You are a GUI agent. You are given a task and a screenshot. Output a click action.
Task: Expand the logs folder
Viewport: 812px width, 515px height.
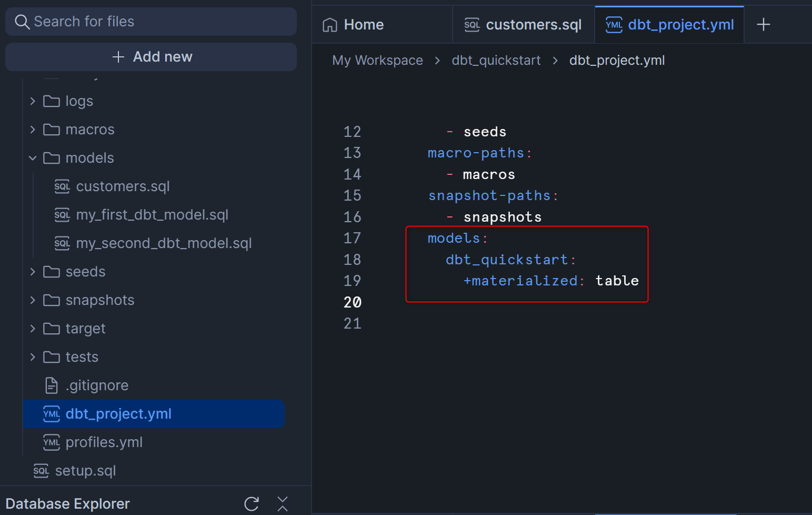33,101
